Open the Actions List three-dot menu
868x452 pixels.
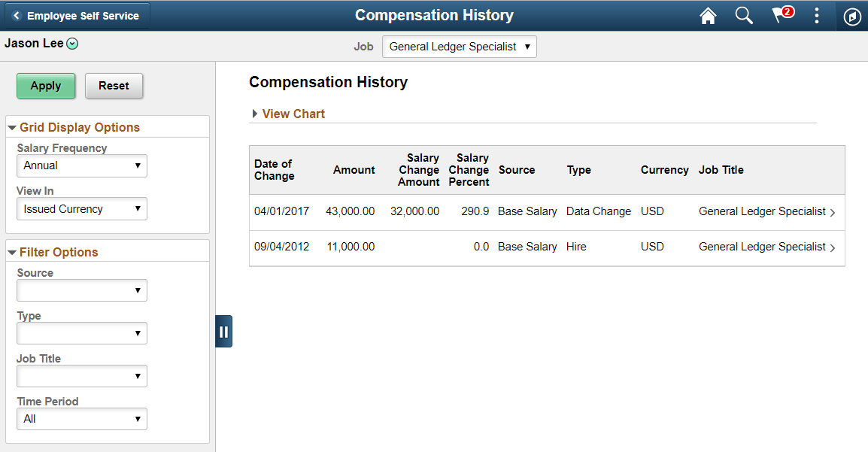[x=817, y=15]
